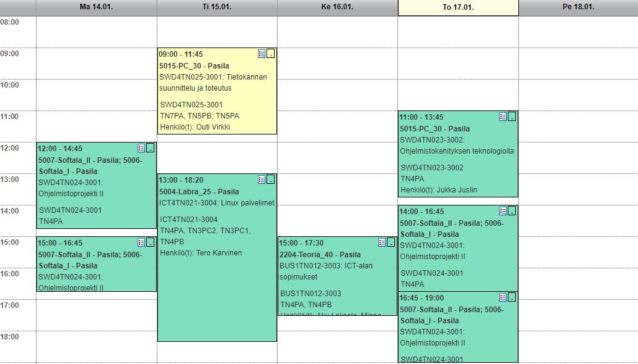Click the empty Friday 12:00 time slot

point(578,157)
